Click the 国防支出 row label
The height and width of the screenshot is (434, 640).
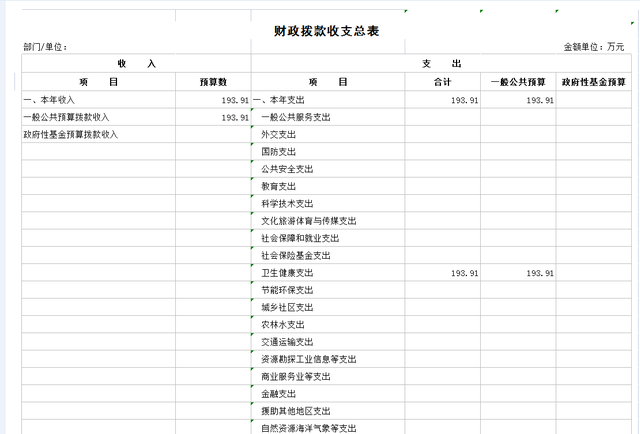[x=278, y=152]
